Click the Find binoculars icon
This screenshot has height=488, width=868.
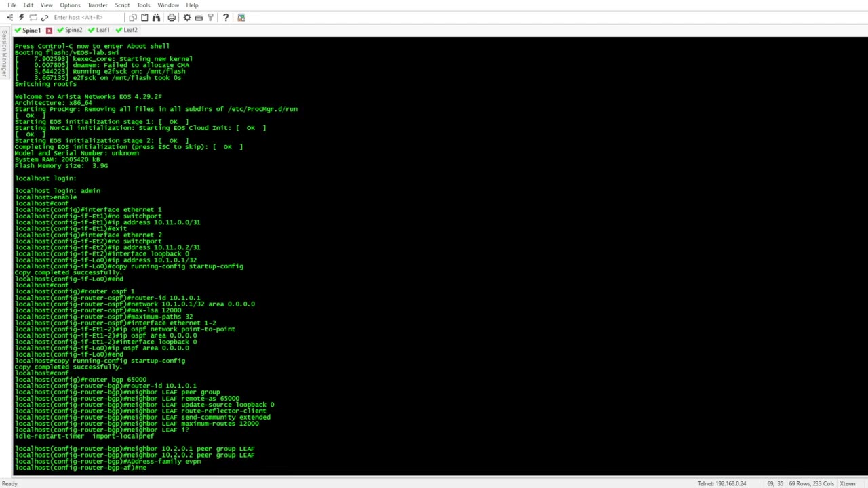click(x=156, y=18)
